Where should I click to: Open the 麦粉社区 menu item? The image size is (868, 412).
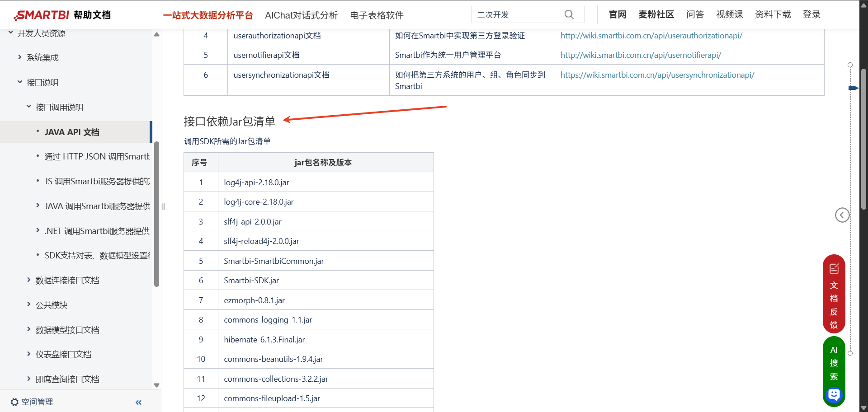[656, 14]
